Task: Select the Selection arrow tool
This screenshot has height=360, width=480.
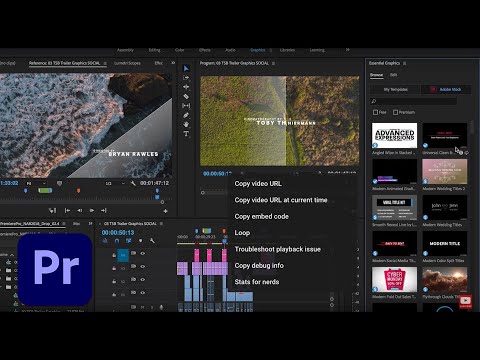Action: click(x=186, y=68)
